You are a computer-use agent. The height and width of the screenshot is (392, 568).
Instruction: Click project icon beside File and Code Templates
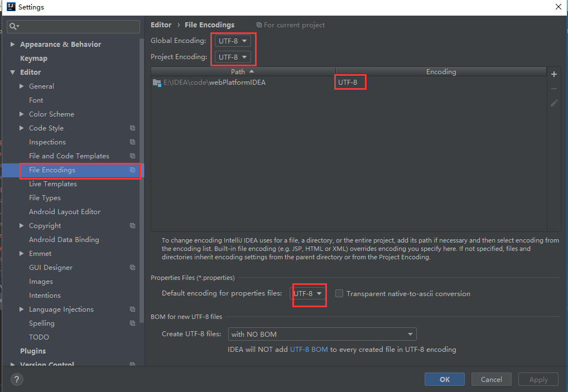click(x=133, y=156)
